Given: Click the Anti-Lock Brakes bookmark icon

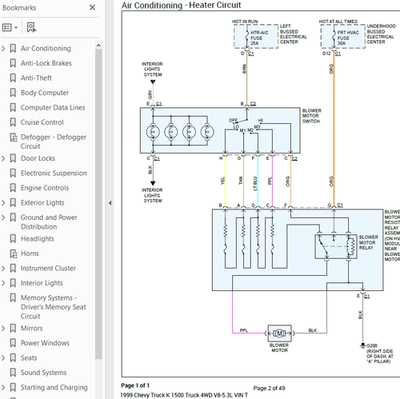Looking at the screenshot, I should tap(13, 63).
